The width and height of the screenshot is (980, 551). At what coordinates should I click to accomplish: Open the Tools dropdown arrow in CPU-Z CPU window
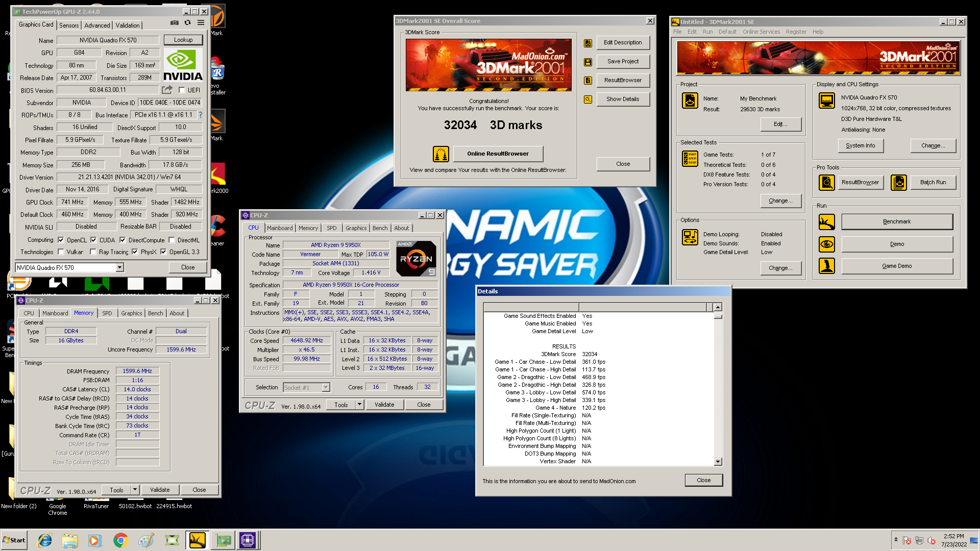[359, 405]
